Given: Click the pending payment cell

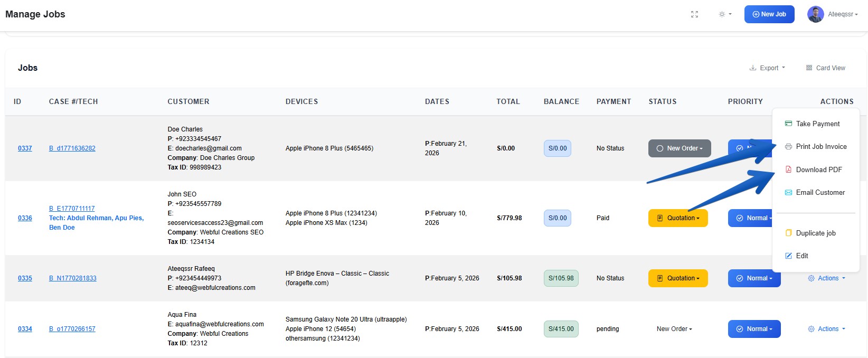Looking at the screenshot, I should (608, 329).
